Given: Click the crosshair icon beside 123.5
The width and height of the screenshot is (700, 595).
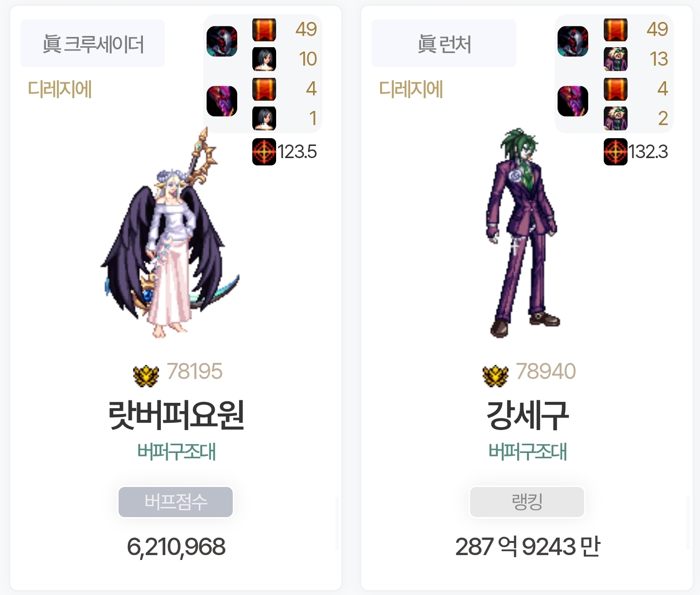Looking at the screenshot, I should click(x=264, y=152).
